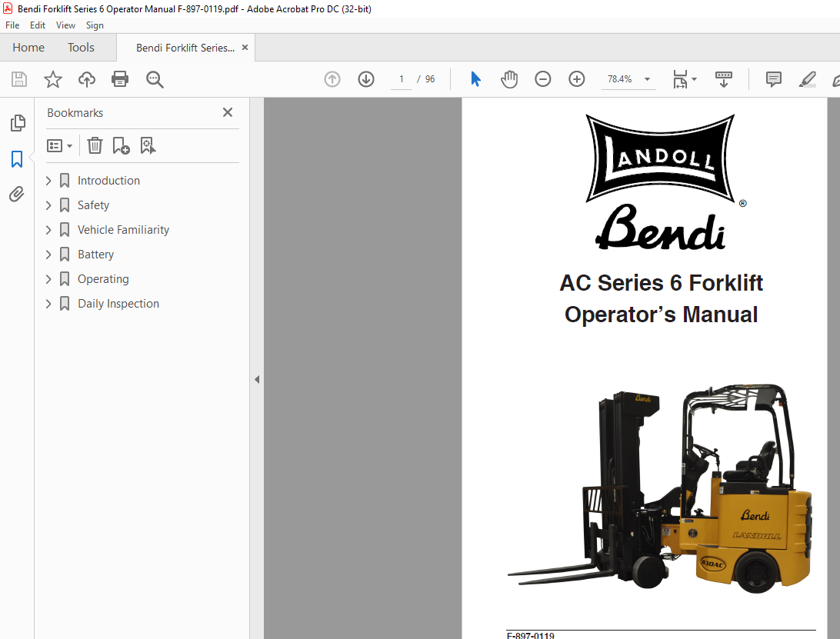Open the fit page options icon
The height and width of the screenshot is (639, 840).
(684, 79)
